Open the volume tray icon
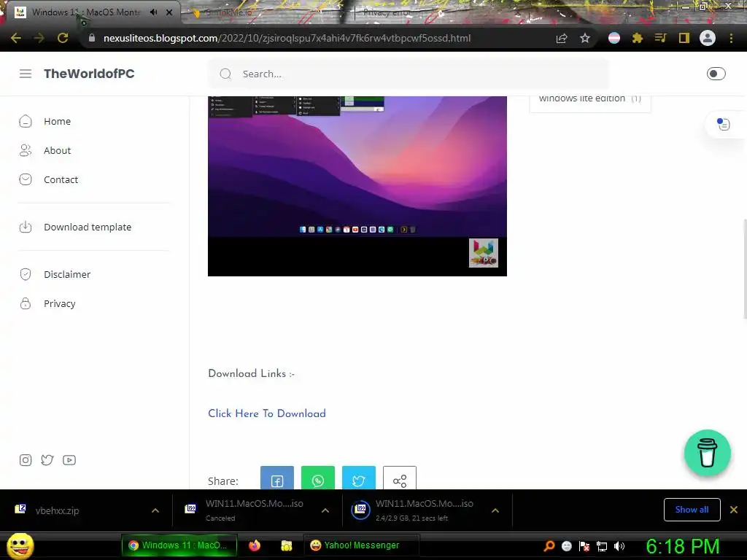 tap(619, 546)
